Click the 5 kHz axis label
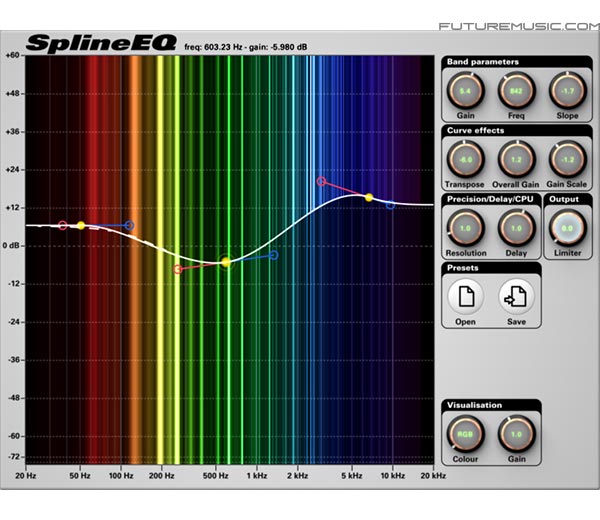600x520 pixels. (352, 476)
